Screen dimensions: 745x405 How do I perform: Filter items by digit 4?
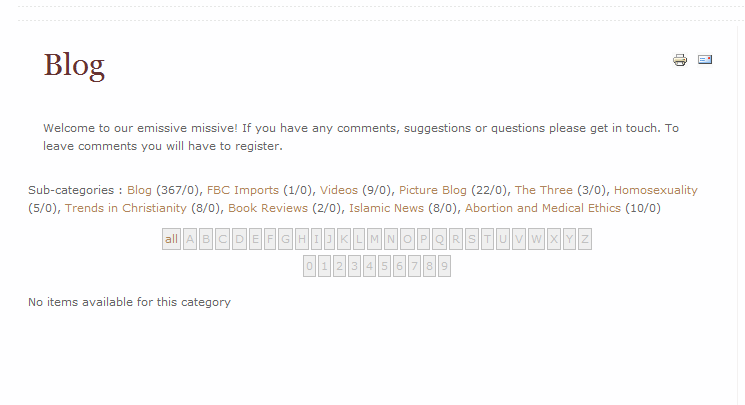click(370, 266)
